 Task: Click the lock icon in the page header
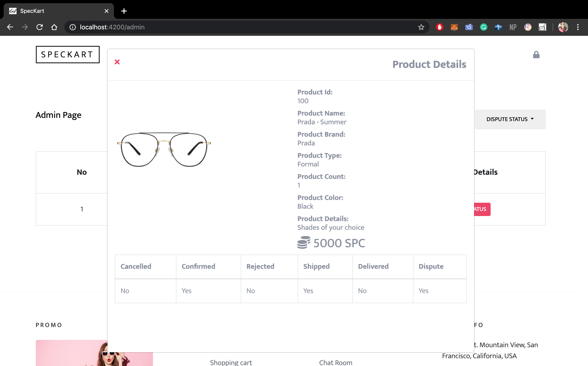point(536,55)
